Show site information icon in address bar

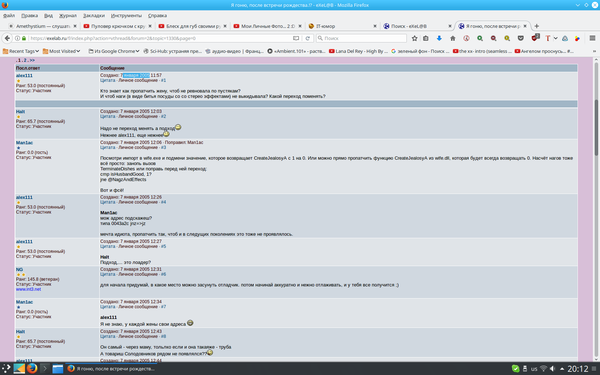pyautogui.click(x=17, y=38)
